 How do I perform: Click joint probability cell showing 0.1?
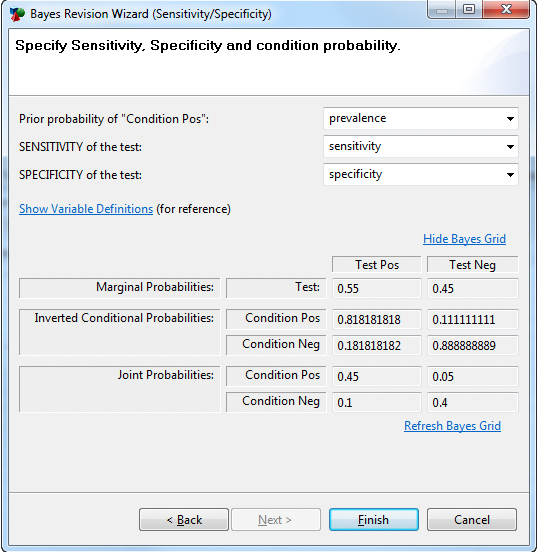click(x=376, y=402)
